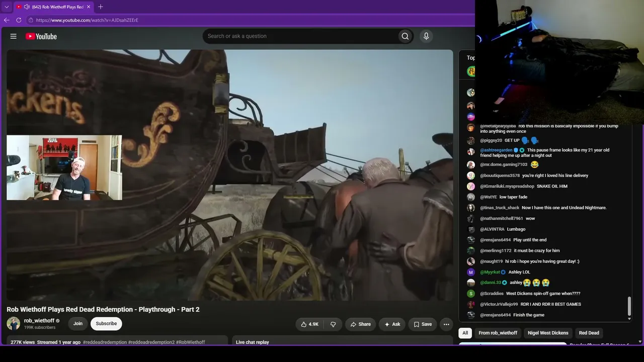Open @Myyrkat's purple M avatar
This screenshot has height=362, width=644.
click(x=471, y=272)
